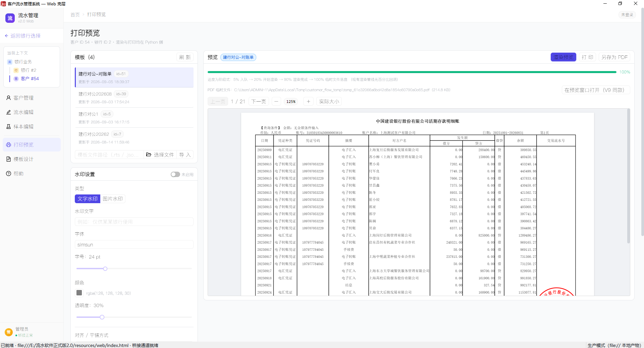Click the 打印 button
Image resolution: width=644 pixels, height=348 pixels.
(587, 57)
